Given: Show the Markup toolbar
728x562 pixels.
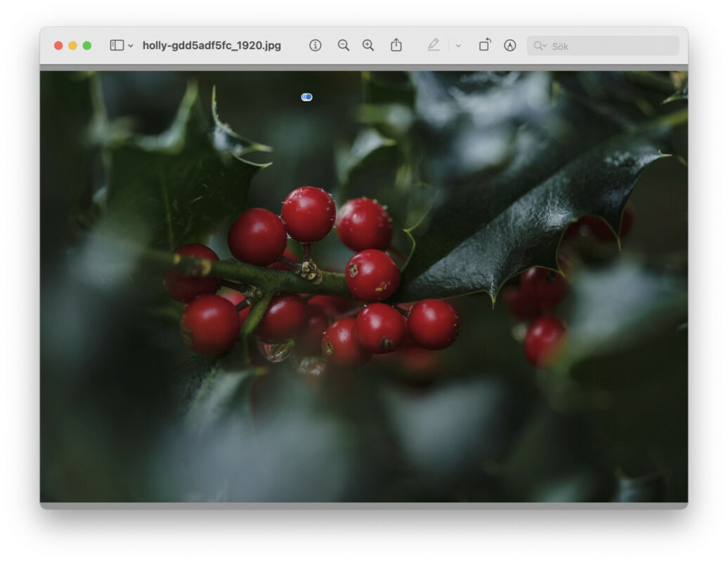Looking at the screenshot, I should pos(509,46).
